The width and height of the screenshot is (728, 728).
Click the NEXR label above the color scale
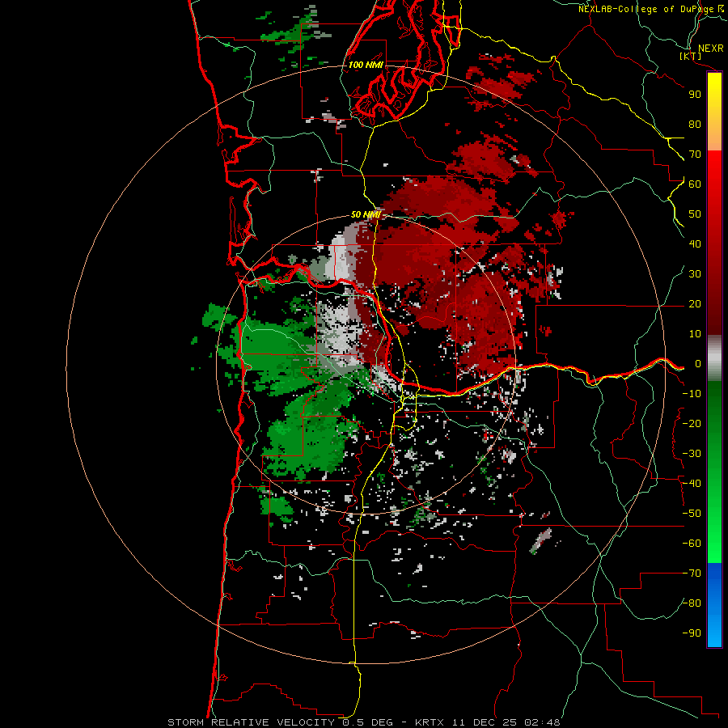[x=710, y=49]
